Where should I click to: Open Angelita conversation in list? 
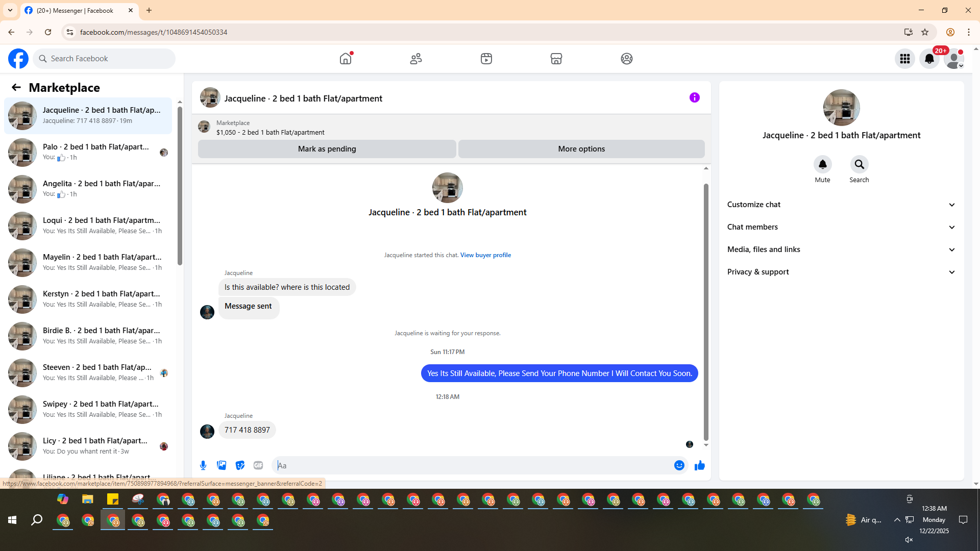coord(88,189)
